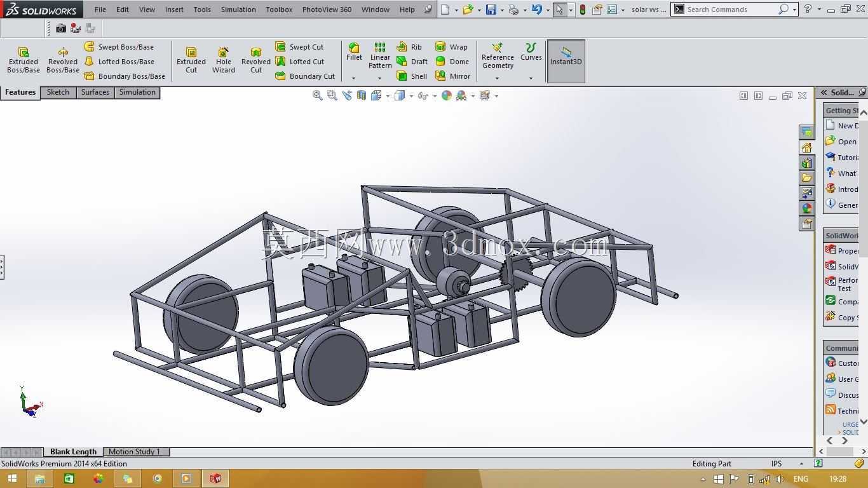Click the Edit Appearance color ball

(x=447, y=95)
